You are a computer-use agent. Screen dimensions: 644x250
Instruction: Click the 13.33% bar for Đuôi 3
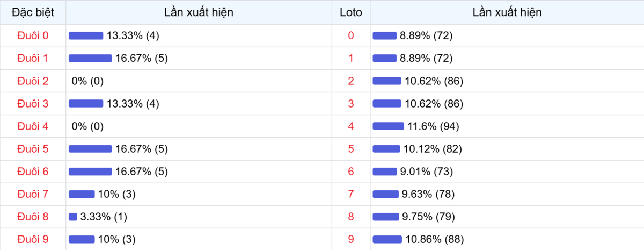coord(86,104)
